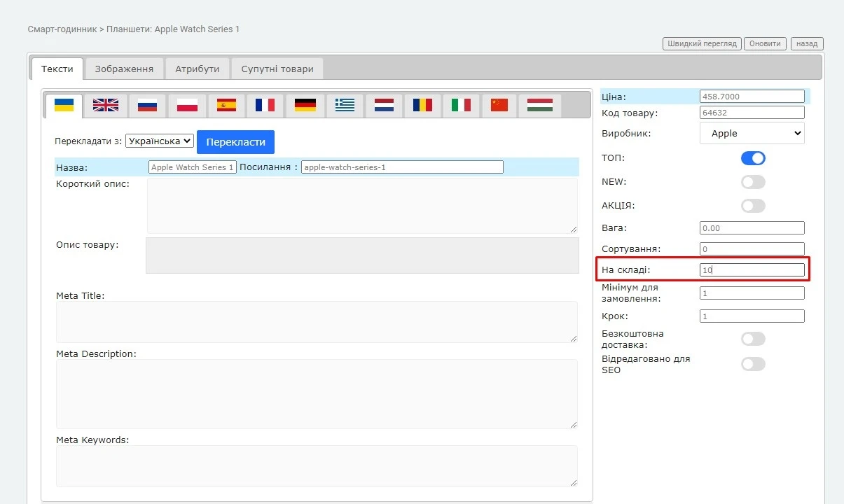Expand the Перекладати з language dropdown
This screenshot has width=844, height=504.
pos(159,141)
